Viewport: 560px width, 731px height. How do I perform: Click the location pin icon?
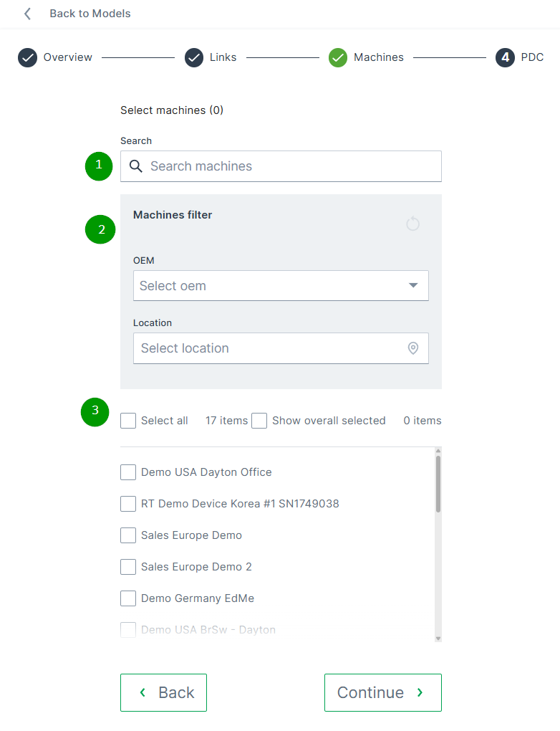(x=413, y=348)
